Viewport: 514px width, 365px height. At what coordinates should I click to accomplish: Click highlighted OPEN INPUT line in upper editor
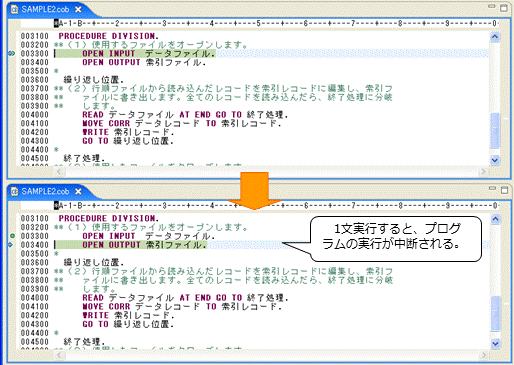135,53
